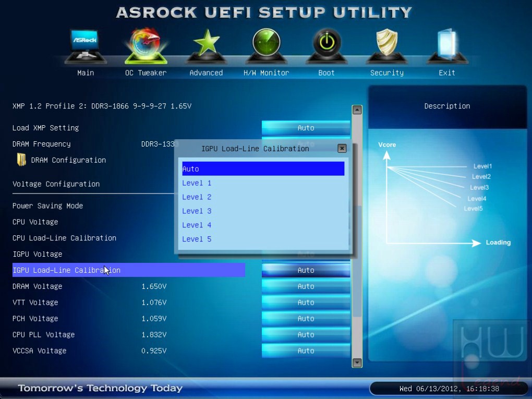Click the Voltage Configuration section heading
Image resolution: width=532 pixels, height=399 pixels.
tap(56, 184)
